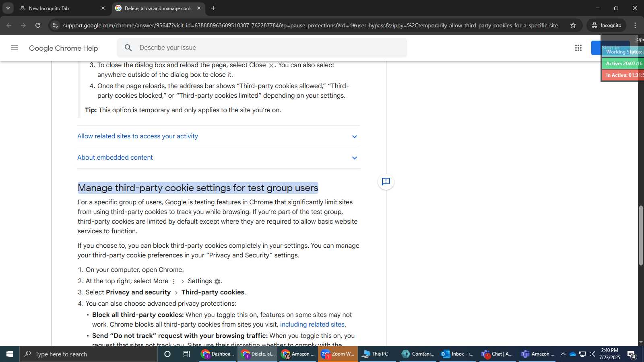Switch to New Incognito Tab
This screenshot has width=644, height=362.
(x=62, y=8)
